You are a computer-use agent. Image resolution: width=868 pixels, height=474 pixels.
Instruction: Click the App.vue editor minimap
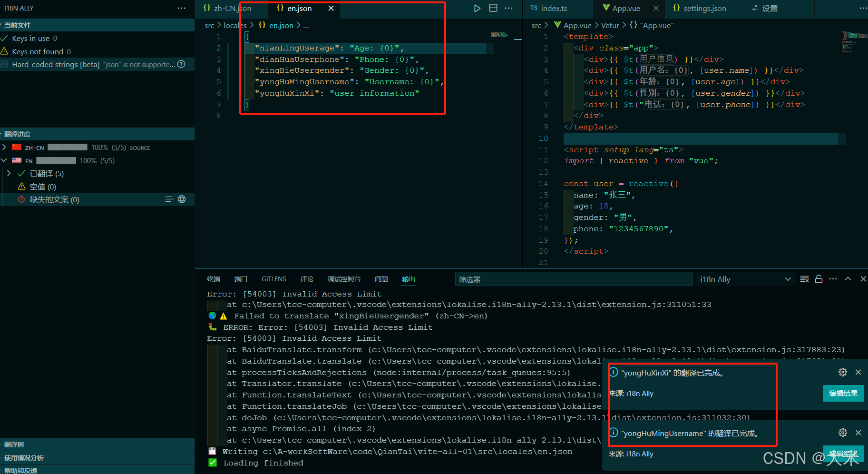point(854,42)
